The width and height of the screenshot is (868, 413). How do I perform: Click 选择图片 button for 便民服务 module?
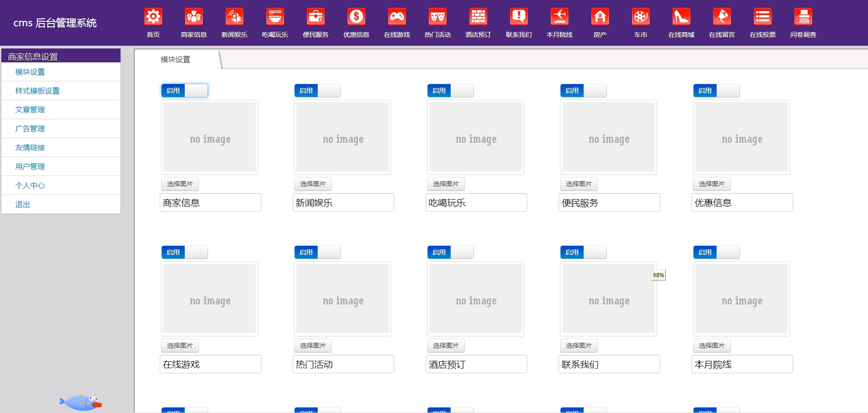coord(579,184)
